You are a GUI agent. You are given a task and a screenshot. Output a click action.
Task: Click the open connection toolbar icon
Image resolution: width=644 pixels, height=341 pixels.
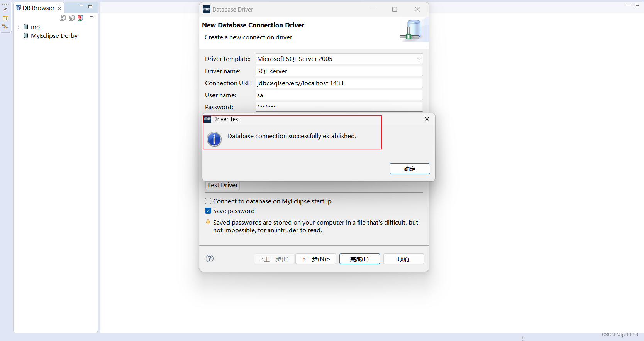(63, 18)
